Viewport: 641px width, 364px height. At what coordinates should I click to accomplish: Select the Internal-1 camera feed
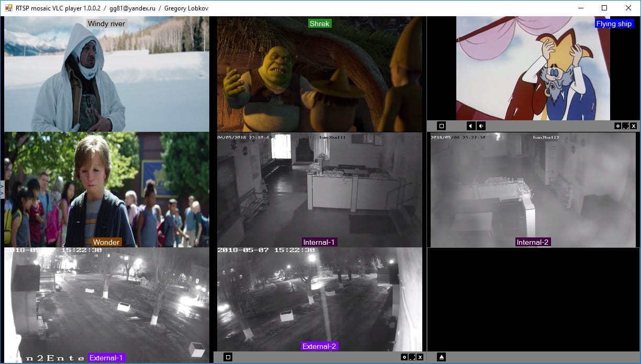tap(319, 188)
